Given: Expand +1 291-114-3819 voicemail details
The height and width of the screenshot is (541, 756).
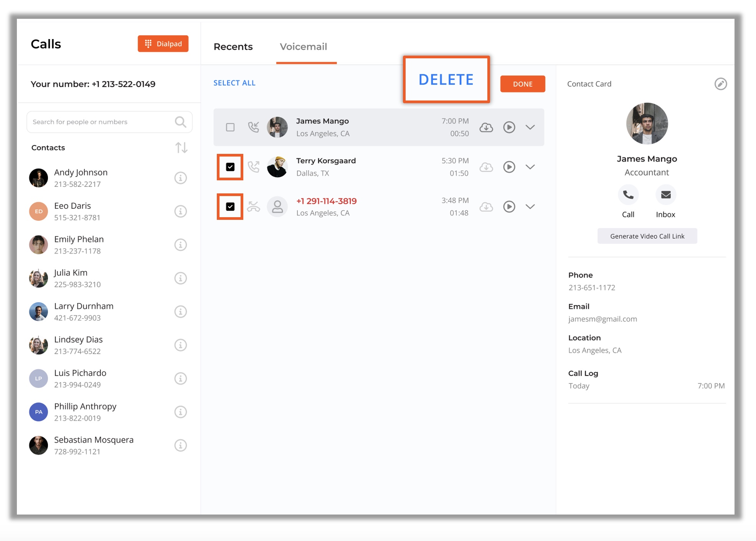Looking at the screenshot, I should [530, 207].
